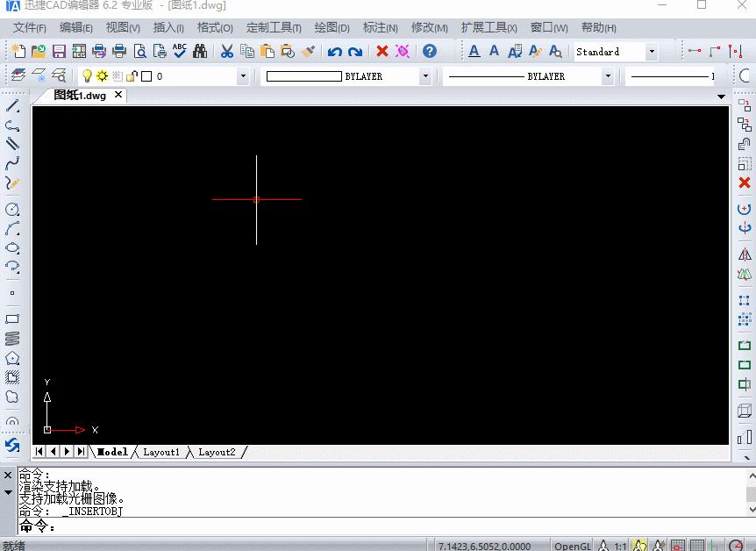This screenshot has height=551, width=756.
Task: Toggle layer lock padlock icon
Action: [x=132, y=75]
